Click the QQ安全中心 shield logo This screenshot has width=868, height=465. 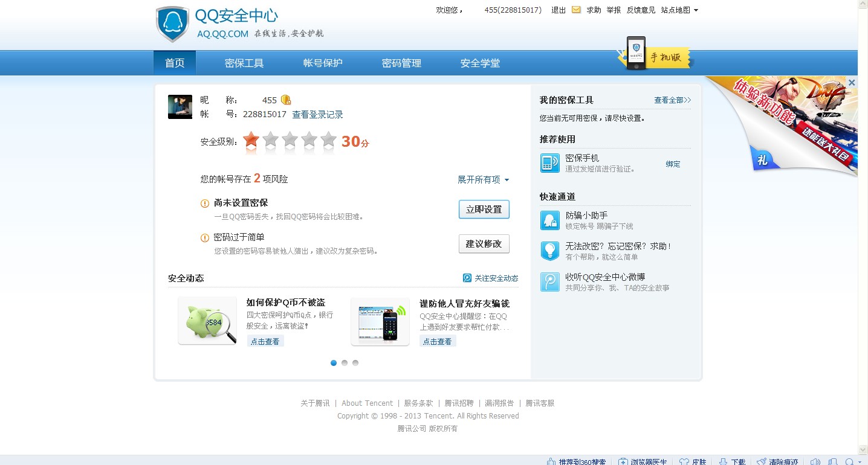pyautogui.click(x=172, y=24)
